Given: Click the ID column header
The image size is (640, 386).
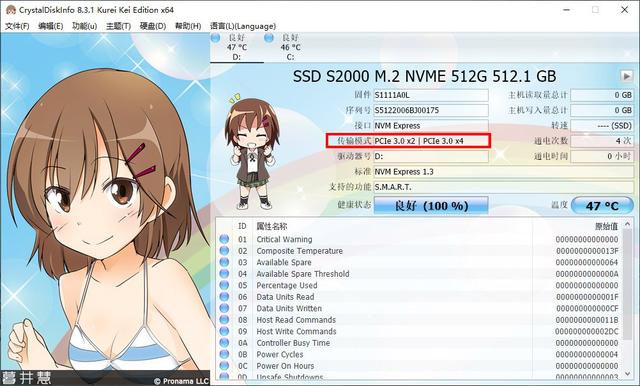Looking at the screenshot, I should click(x=242, y=226).
